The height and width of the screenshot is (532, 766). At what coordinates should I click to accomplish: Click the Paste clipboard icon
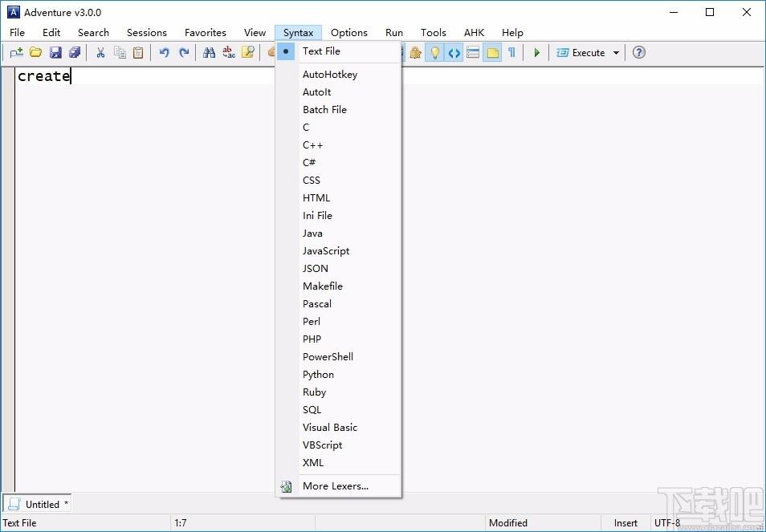[x=138, y=52]
